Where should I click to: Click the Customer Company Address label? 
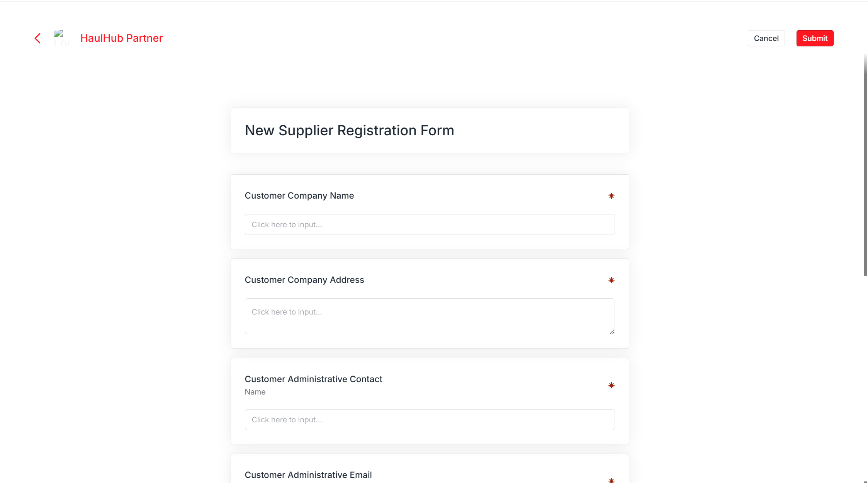pos(304,280)
